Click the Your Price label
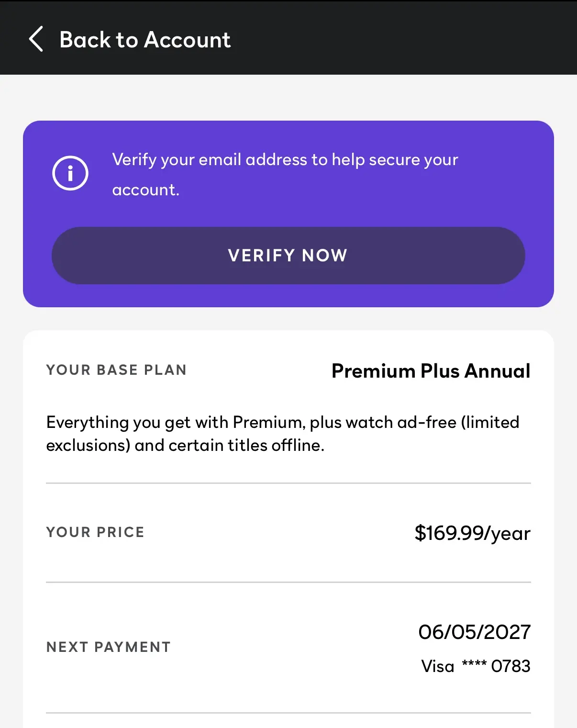This screenshot has width=577, height=728. (x=95, y=532)
